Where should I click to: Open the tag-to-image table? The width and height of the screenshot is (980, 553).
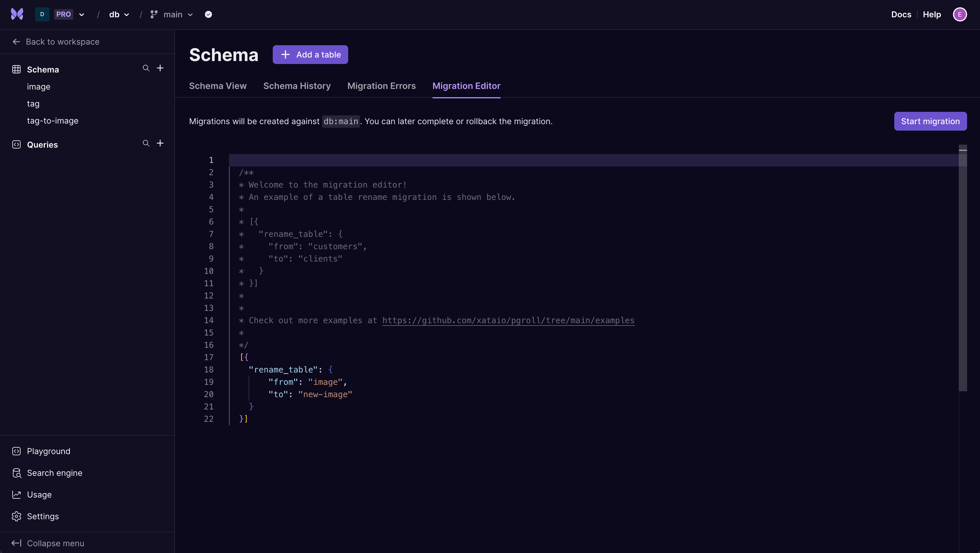[53, 121]
